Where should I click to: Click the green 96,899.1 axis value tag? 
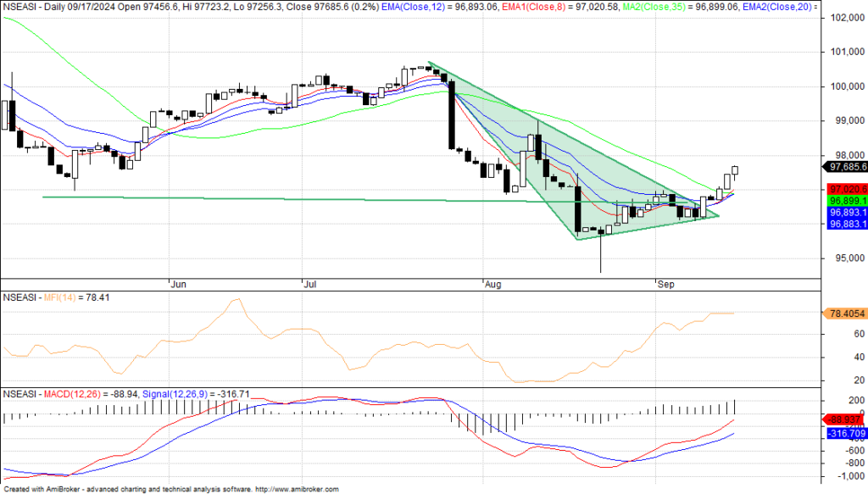click(847, 200)
